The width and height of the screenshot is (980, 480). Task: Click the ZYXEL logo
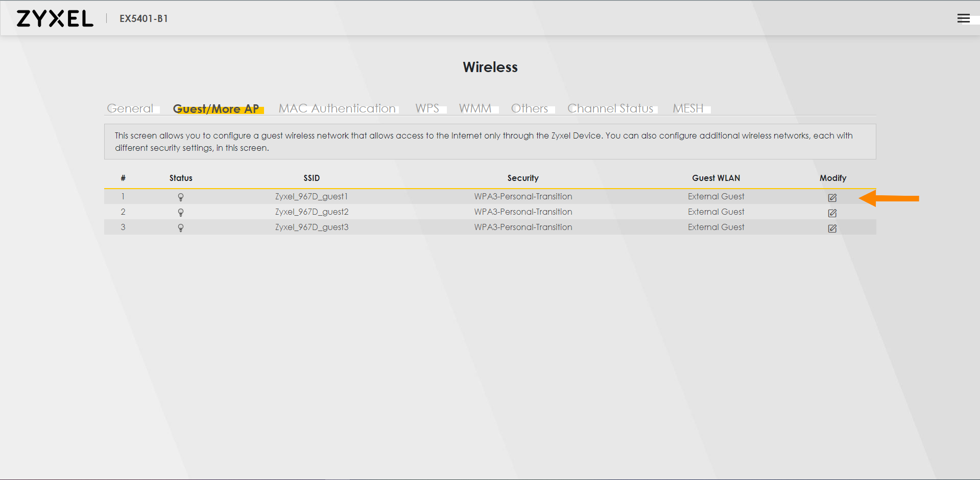click(x=55, y=19)
